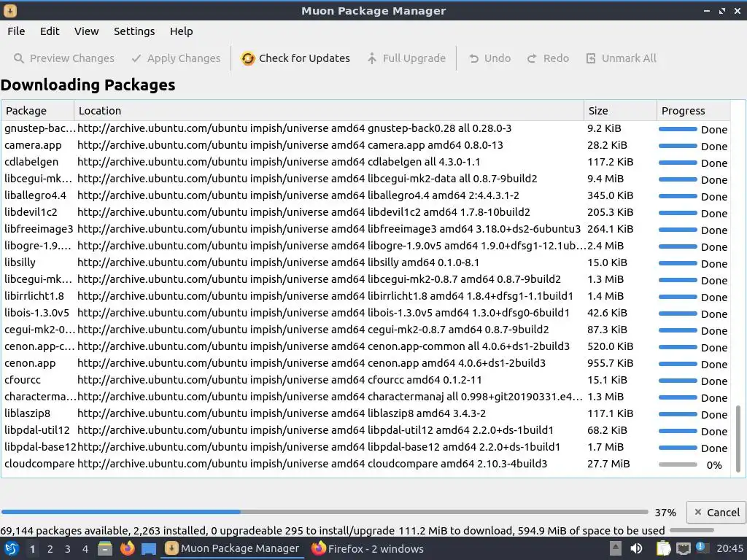Select the libpdal-util12 package name
The width and height of the screenshot is (747, 560).
(36, 430)
